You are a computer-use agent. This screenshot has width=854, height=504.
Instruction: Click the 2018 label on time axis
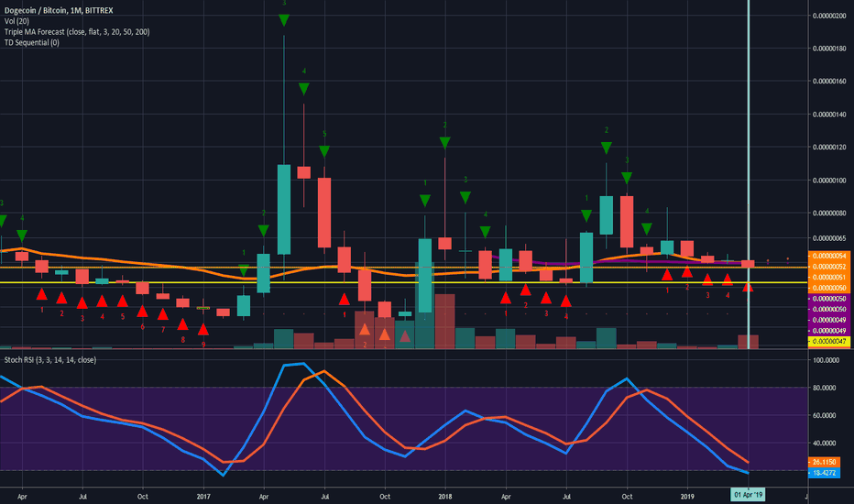click(445, 497)
